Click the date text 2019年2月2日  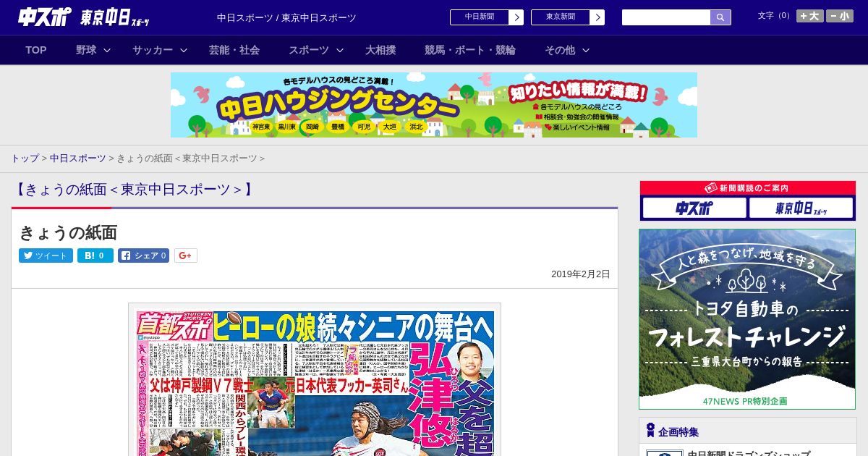coord(581,274)
